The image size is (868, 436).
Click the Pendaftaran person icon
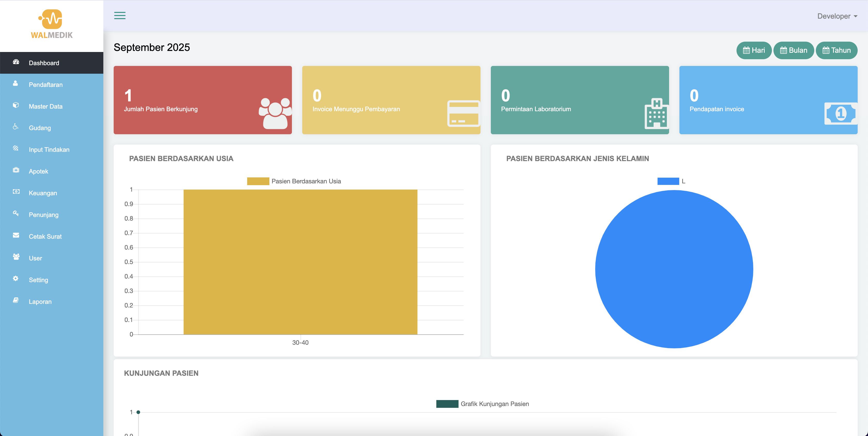coord(16,83)
